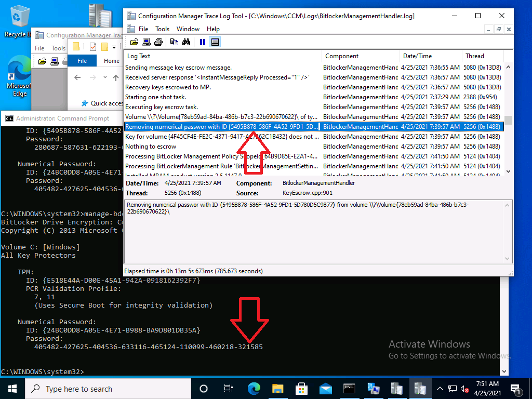Select 'Starting one shot task.' log row
The image size is (532, 399).
pyautogui.click(x=314, y=97)
